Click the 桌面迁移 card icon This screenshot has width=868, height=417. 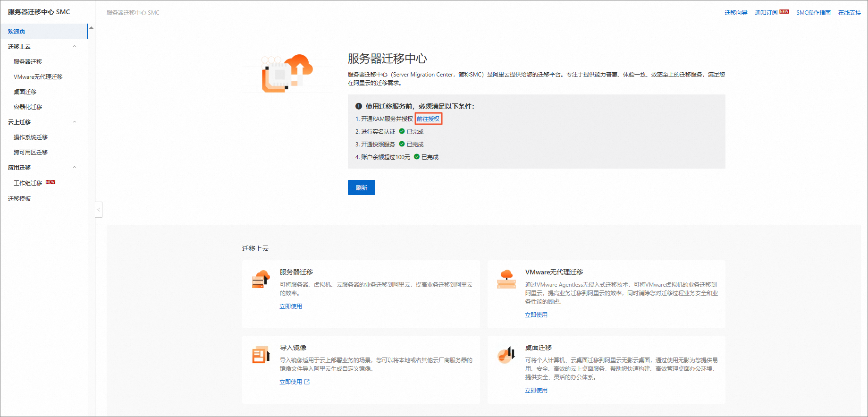pos(506,355)
